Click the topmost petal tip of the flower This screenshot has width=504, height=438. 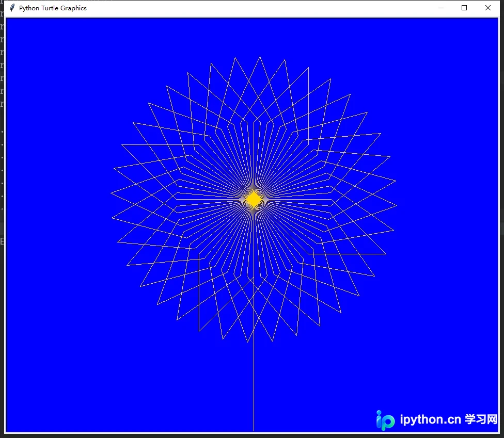coord(260,57)
